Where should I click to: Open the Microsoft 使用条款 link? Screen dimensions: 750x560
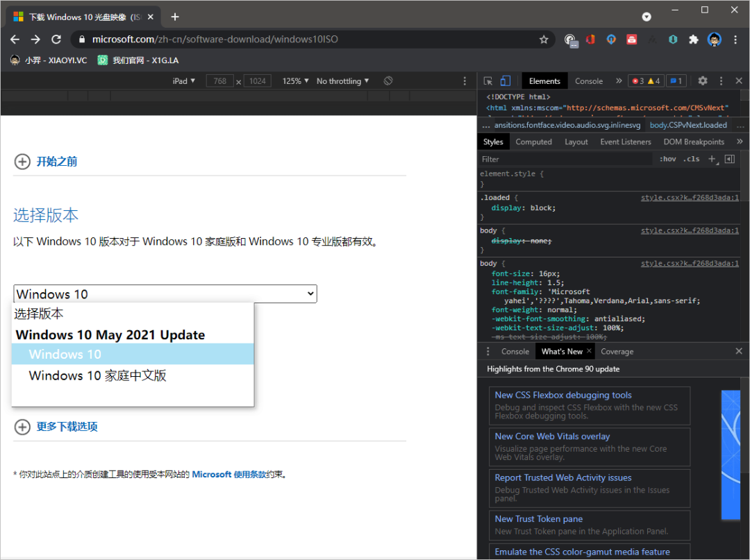click(229, 475)
